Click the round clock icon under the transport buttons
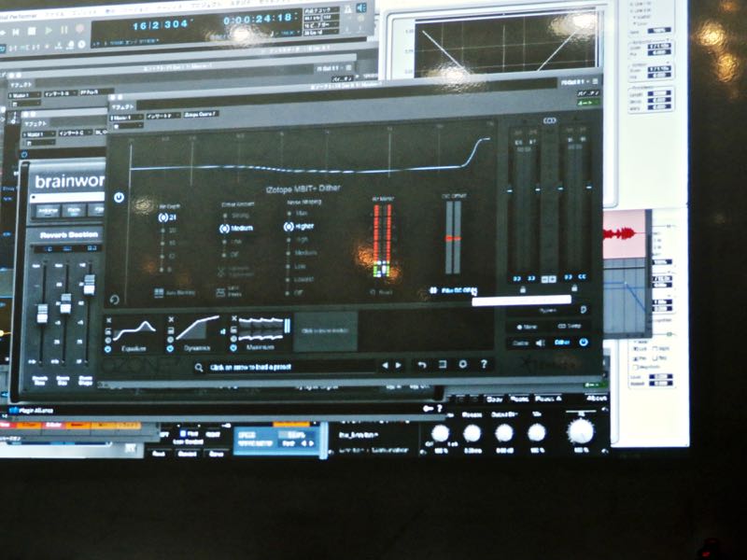747x560 pixels. [x=81, y=44]
